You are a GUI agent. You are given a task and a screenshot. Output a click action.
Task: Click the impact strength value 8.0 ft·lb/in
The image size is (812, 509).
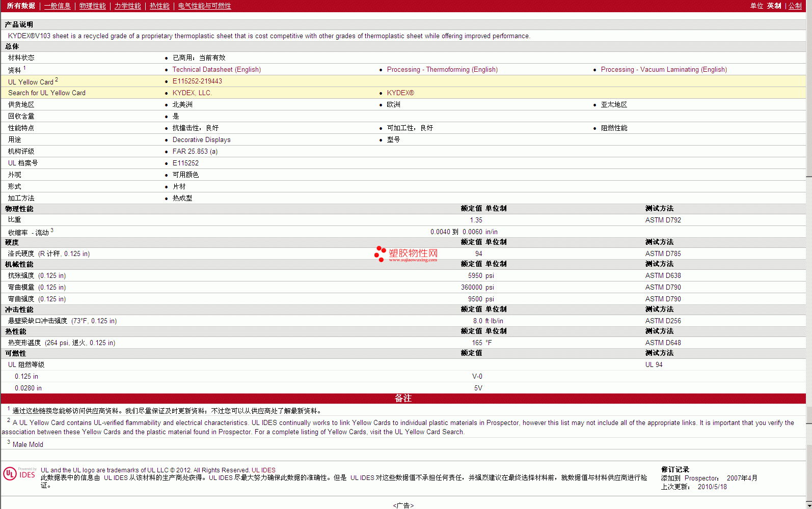(x=488, y=321)
